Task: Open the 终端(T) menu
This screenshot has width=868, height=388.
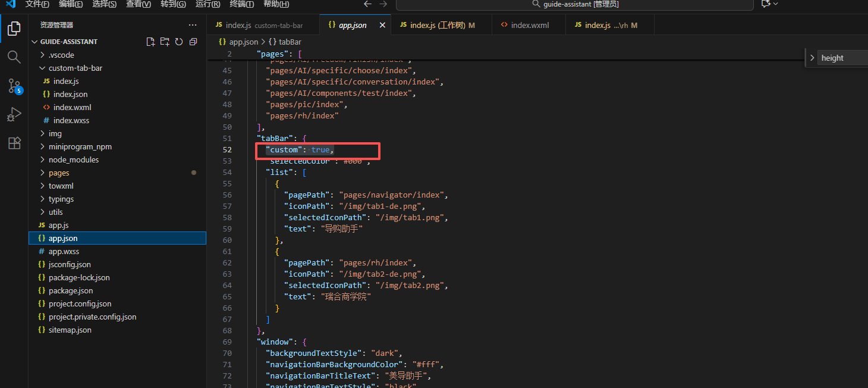Action: tap(241, 4)
